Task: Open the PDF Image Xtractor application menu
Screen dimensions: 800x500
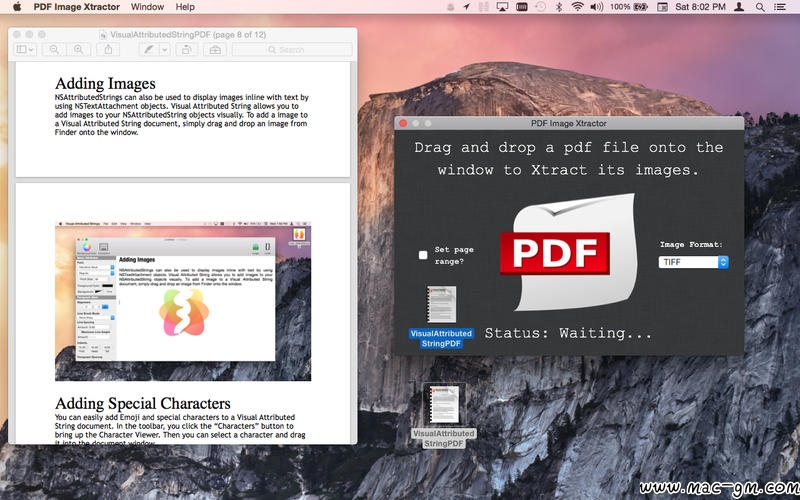Action: click(x=77, y=7)
